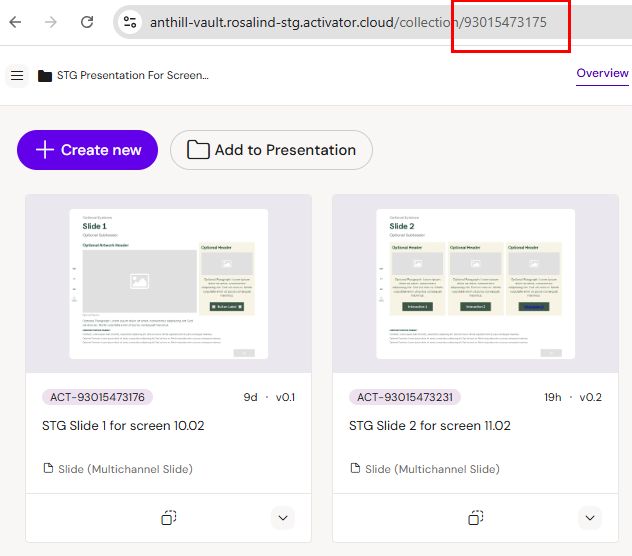Screen dimensions: 632x556
Task: Expand dropdown chevron on STG Slide 2 card
Action: [x=590, y=517]
